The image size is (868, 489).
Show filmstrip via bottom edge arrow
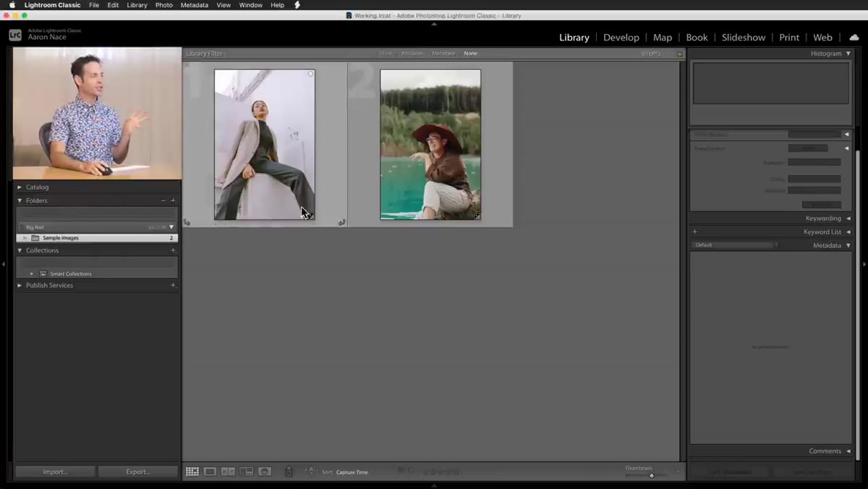(x=434, y=485)
